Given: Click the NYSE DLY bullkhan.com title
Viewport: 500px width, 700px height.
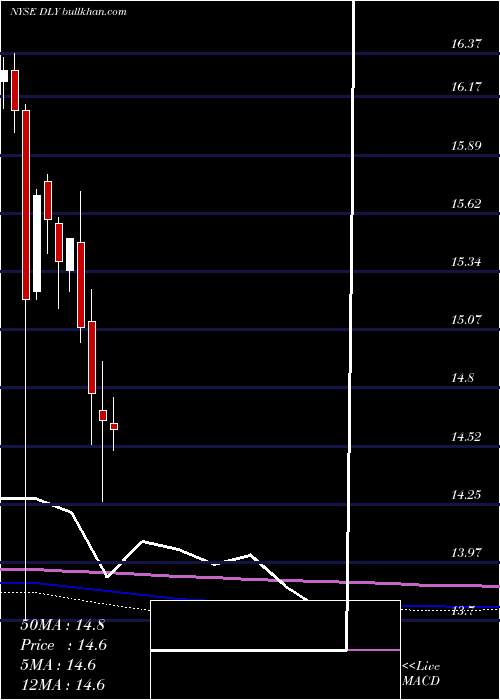Looking at the screenshot, I should (x=68, y=12).
